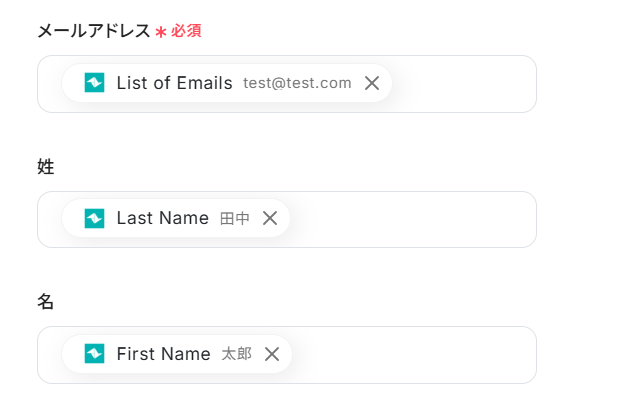Viewport: 618px width, 403px height.
Task: Click the teal icon on Last Name chip
Action: [94, 218]
